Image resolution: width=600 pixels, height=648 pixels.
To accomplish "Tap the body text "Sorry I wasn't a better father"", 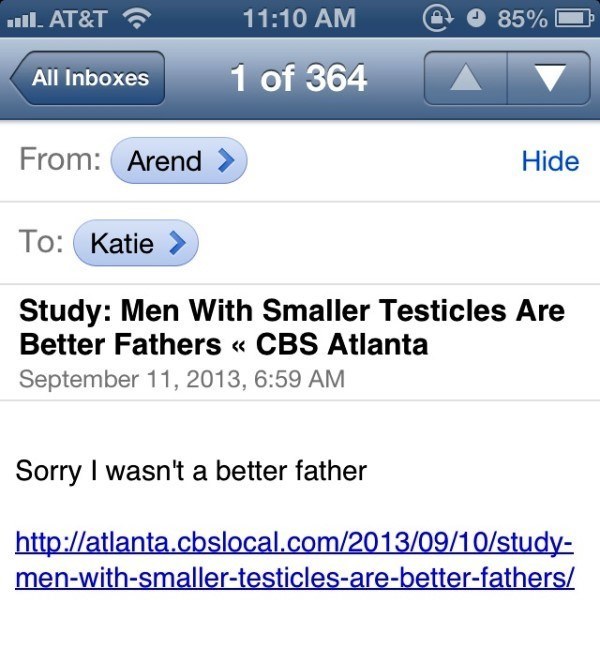I will tap(191, 470).
